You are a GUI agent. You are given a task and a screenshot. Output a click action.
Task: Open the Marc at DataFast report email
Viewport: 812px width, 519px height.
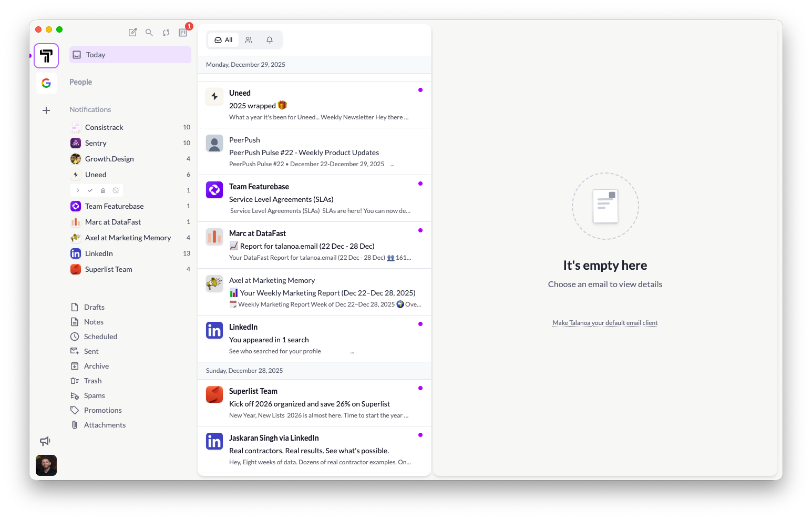314,245
